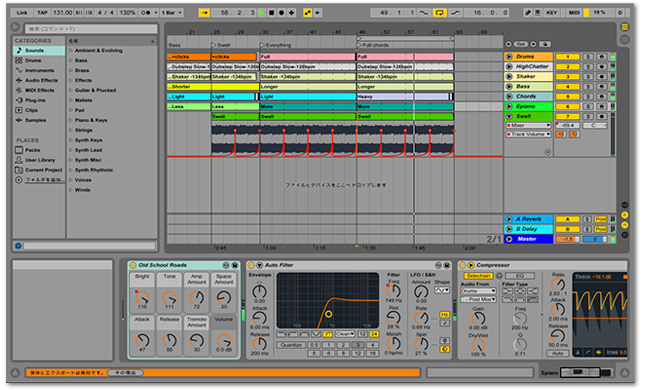Toggle the Bass track activator 4

pyautogui.click(x=567, y=87)
